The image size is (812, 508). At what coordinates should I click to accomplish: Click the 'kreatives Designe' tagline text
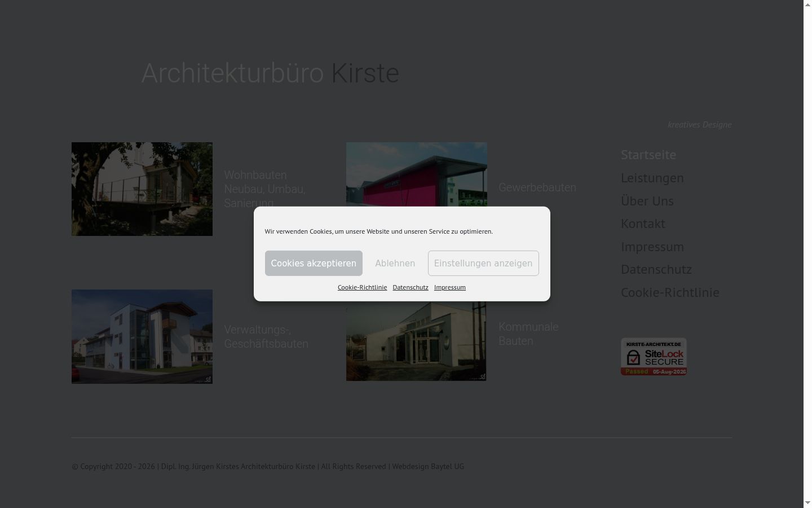pyautogui.click(x=699, y=125)
